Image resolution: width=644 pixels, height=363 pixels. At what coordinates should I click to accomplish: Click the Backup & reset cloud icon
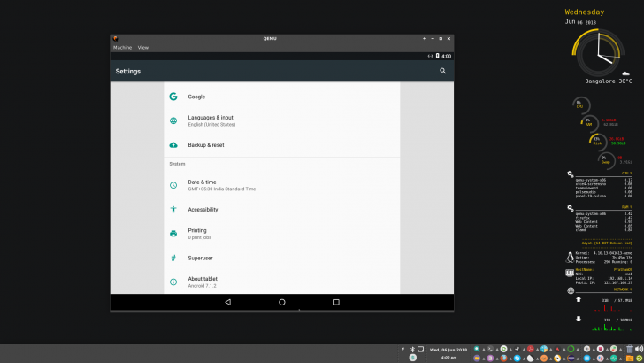(x=173, y=144)
